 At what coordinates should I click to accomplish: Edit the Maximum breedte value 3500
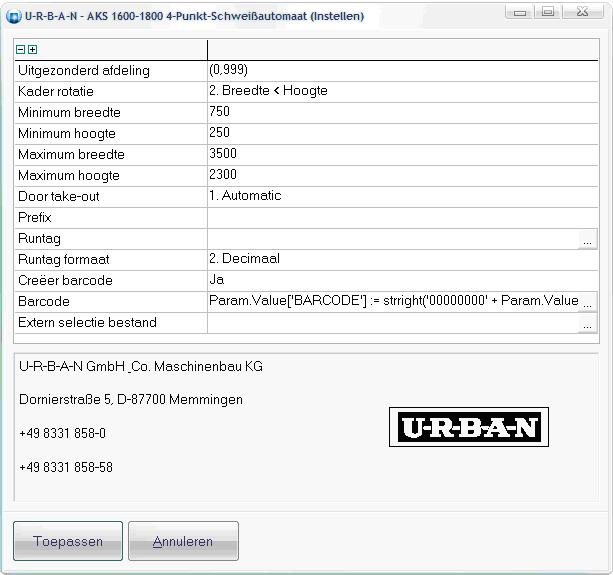tap(403, 155)
